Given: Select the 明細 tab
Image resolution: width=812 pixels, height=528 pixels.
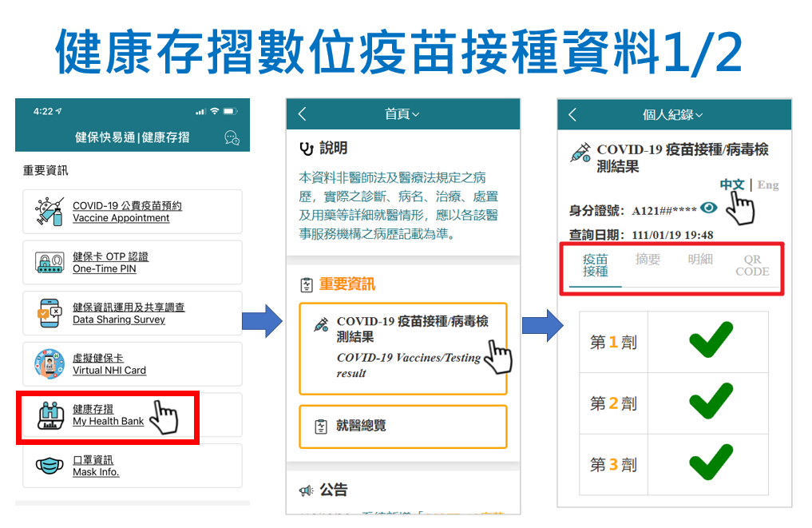Looking at the screenshot, I should [700, 260].
